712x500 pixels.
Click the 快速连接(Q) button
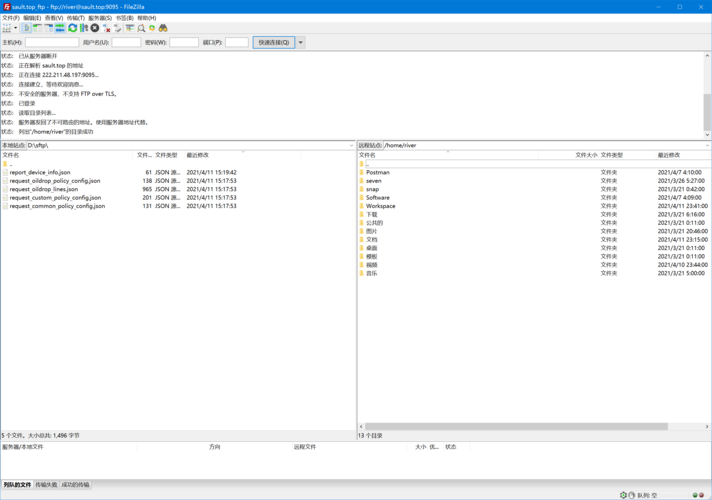273,43
